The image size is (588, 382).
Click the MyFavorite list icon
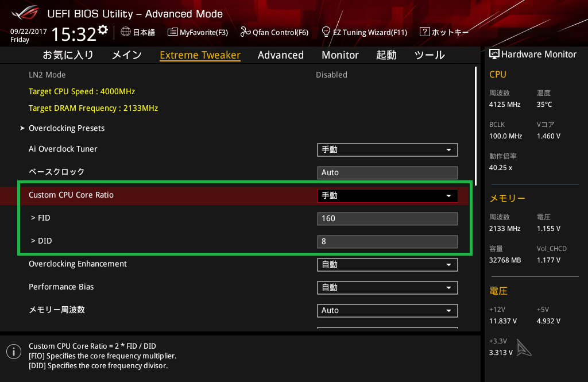[x=172, y=32]
